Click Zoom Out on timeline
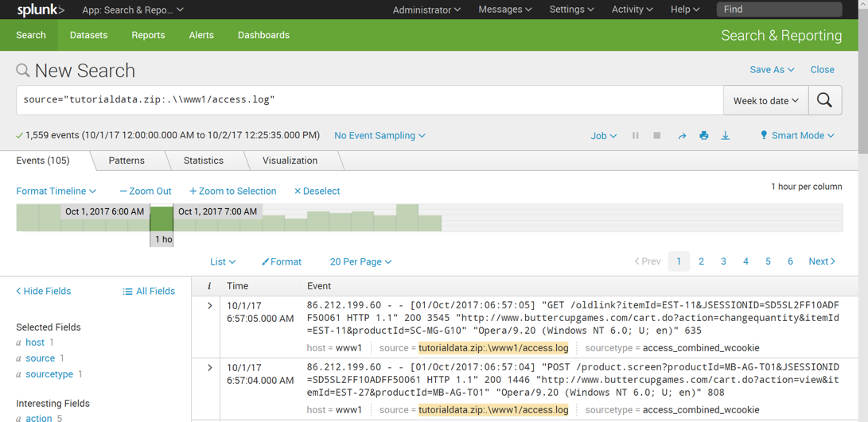Screen dimensions: 868x422 (146, 191)
